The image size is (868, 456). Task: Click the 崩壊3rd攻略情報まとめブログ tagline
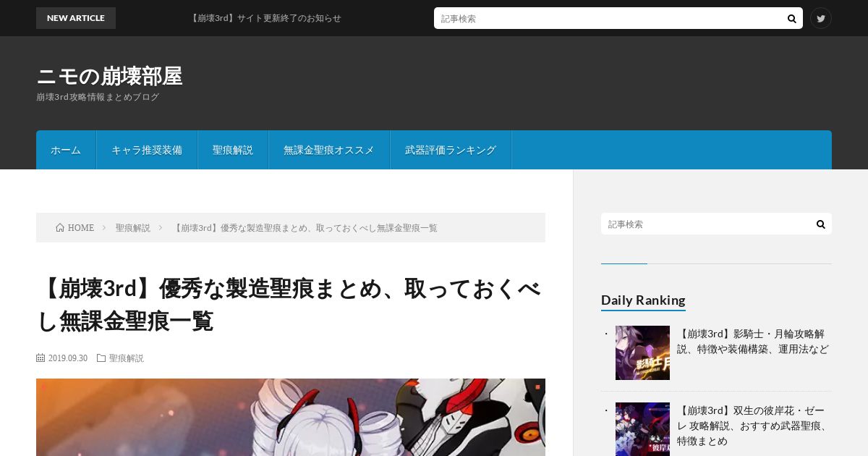(x=98, y=97)
